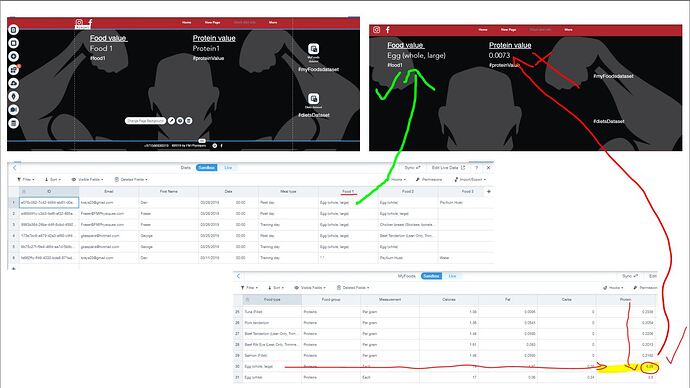Switch MyFoods collection to Sandbox mode

click(x=431, y=276)
